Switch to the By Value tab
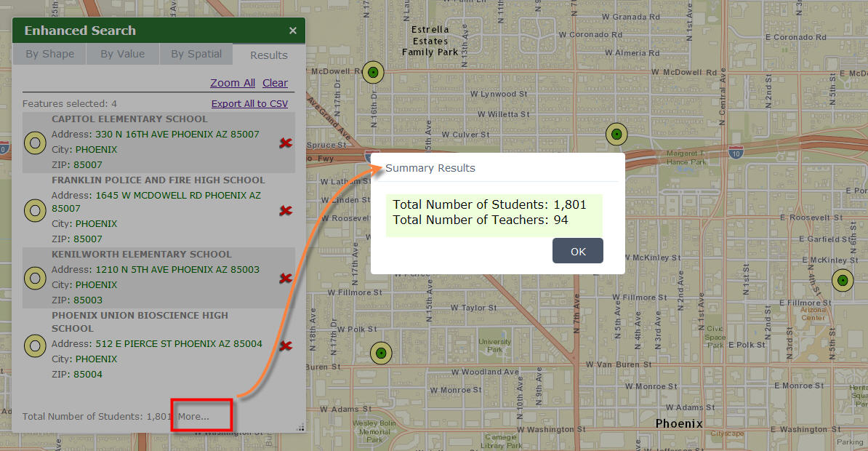868x451 pixels. 123,54
